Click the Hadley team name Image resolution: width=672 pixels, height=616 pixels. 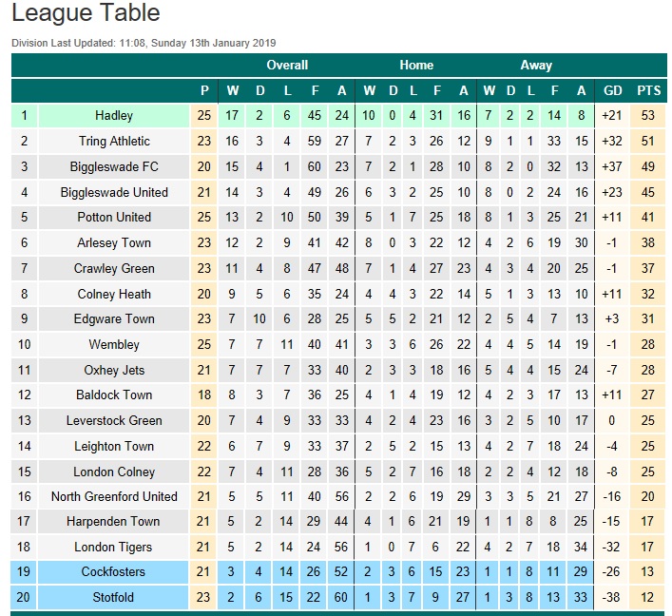click(114, 115)
